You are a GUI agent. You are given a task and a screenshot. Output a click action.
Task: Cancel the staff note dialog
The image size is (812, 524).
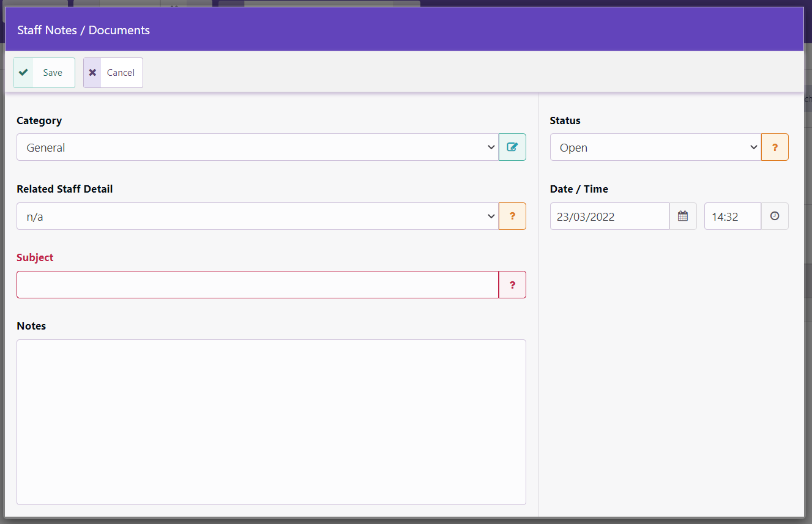pos(113,73)
